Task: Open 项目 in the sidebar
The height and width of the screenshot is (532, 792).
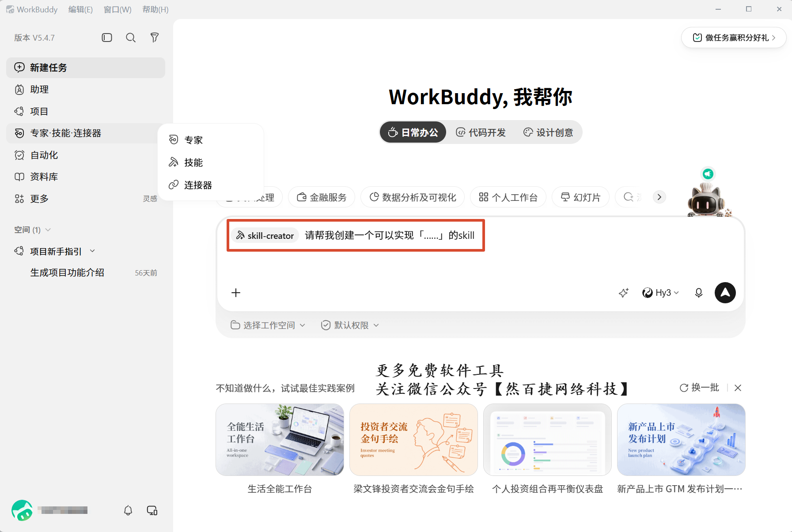Action: (86, 111)
